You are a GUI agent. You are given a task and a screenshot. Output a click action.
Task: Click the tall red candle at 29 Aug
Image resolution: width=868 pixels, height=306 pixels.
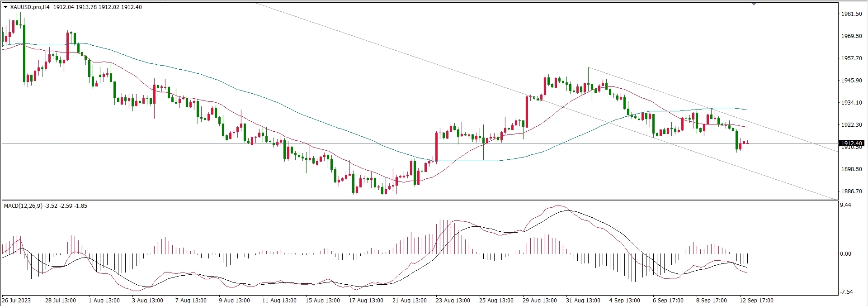coord(527,111)
